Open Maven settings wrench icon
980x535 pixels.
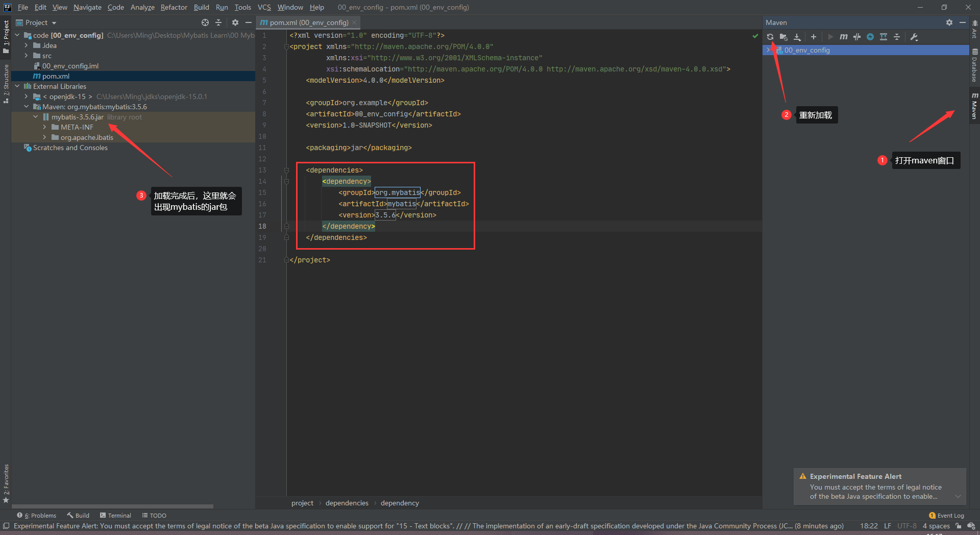tap(914, 37)
